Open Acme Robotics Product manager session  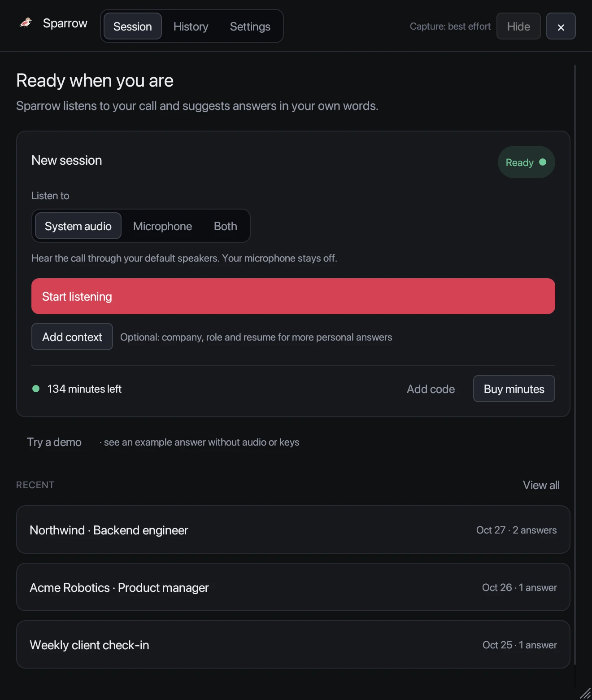[293, 587]
